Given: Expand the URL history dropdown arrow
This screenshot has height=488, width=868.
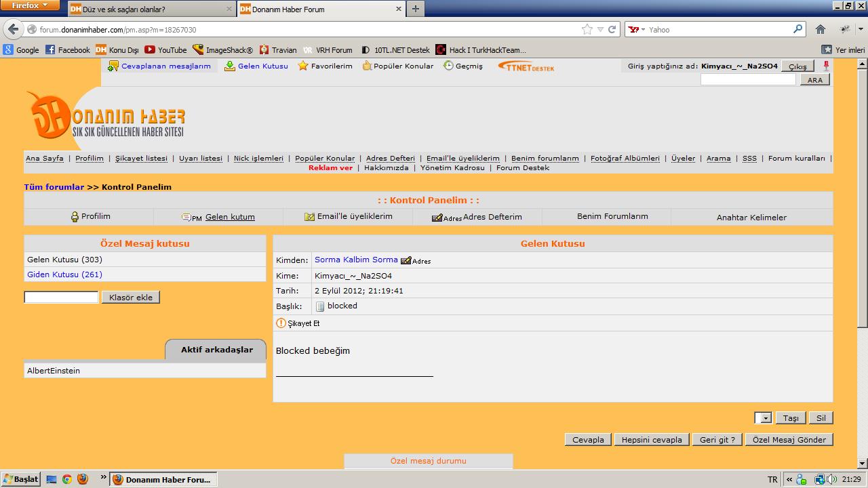Looking at the screenshot, I should pyautogui.click(x=600, y=29).
